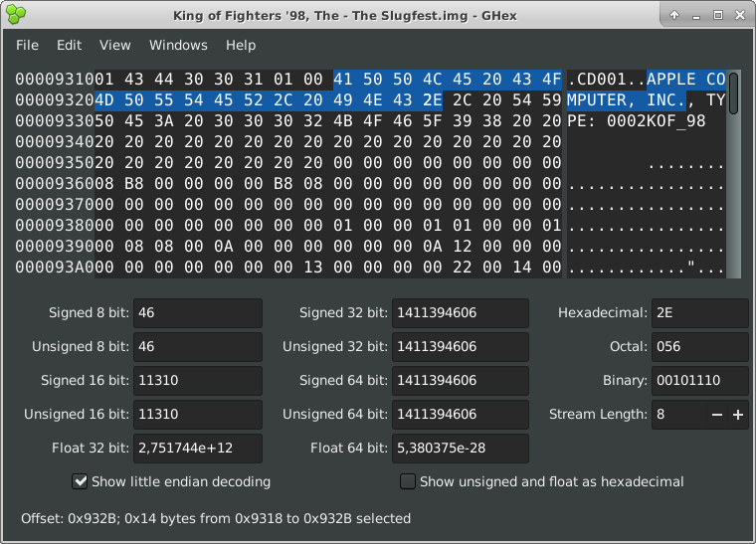Click offset label 00009310
The height and width of the screenshot is (544, 756).
point(55,79)
